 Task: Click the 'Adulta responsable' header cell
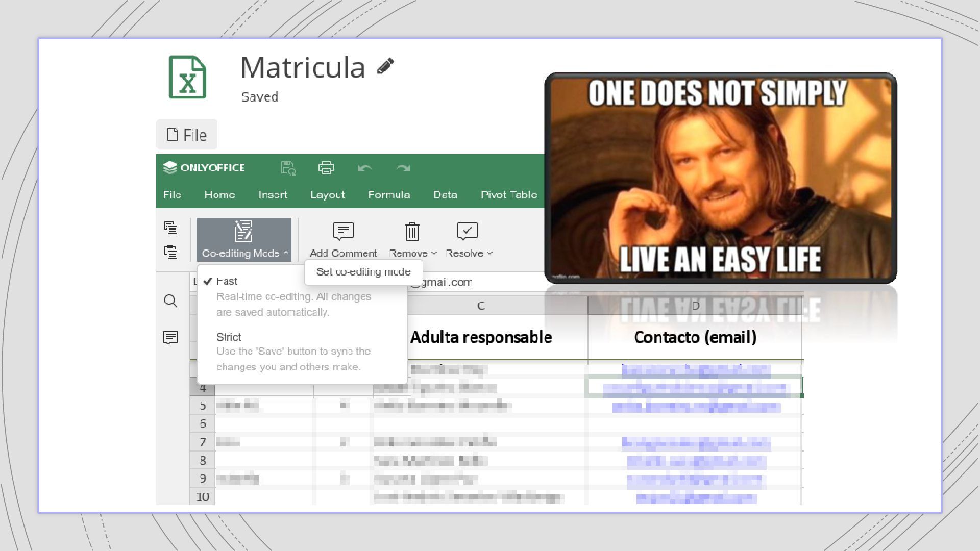[481, 337]
